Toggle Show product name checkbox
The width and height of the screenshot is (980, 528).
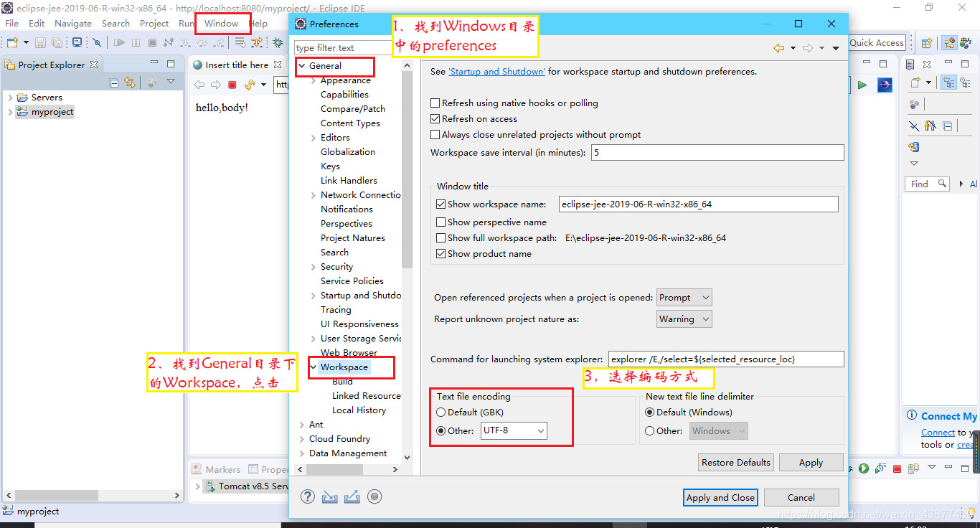click(x=440, y=254)
